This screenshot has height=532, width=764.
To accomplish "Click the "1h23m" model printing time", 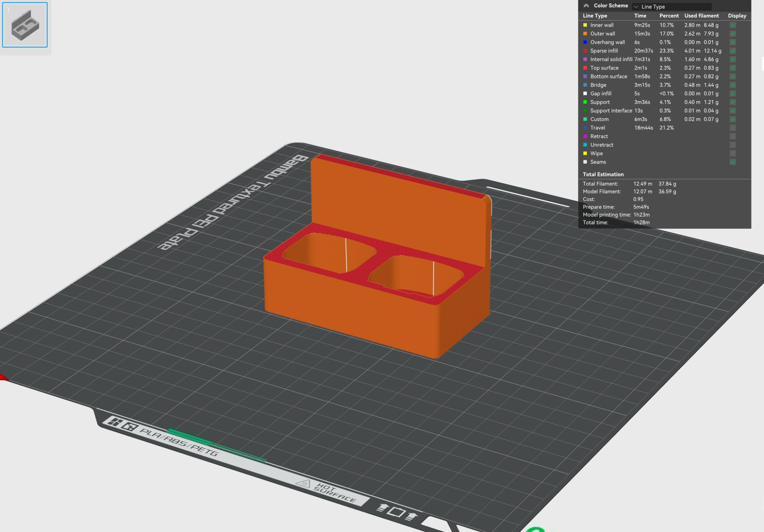I will 641,215.
